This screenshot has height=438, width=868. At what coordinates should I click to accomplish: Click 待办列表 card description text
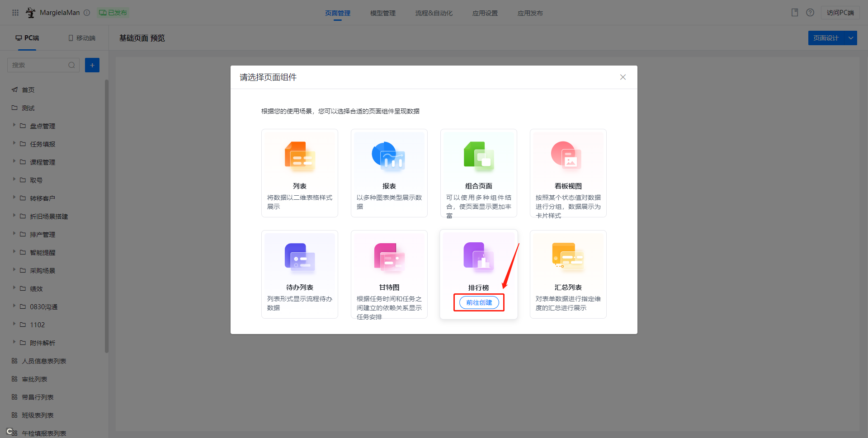click(x=300, y=303)
